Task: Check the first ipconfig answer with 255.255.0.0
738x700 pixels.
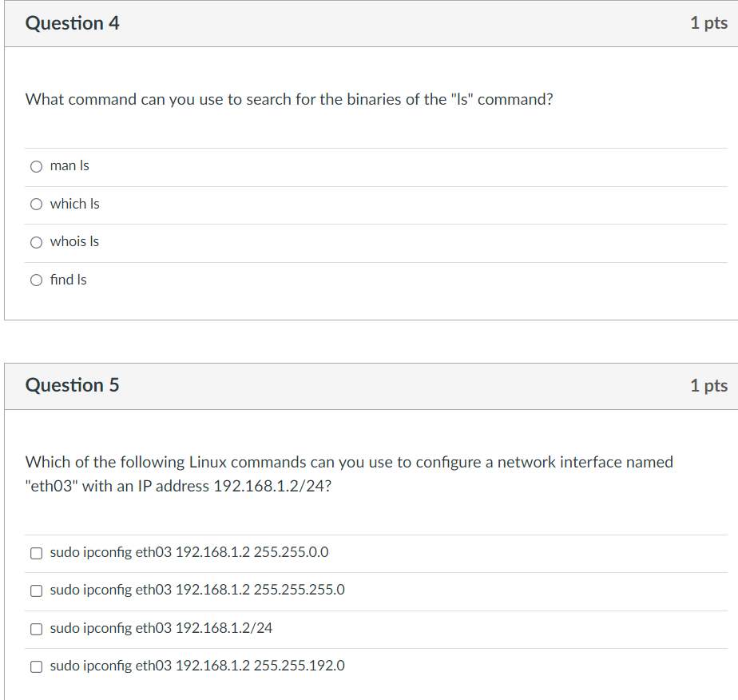Action: [36, 552]
